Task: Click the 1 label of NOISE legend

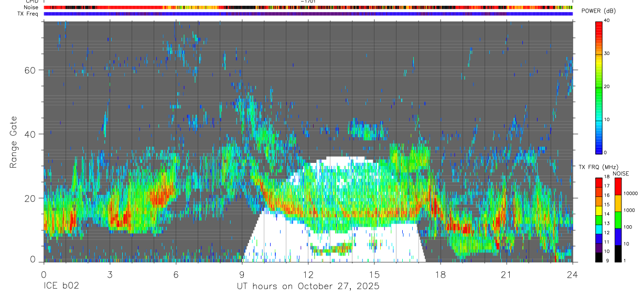Action: 624,260
